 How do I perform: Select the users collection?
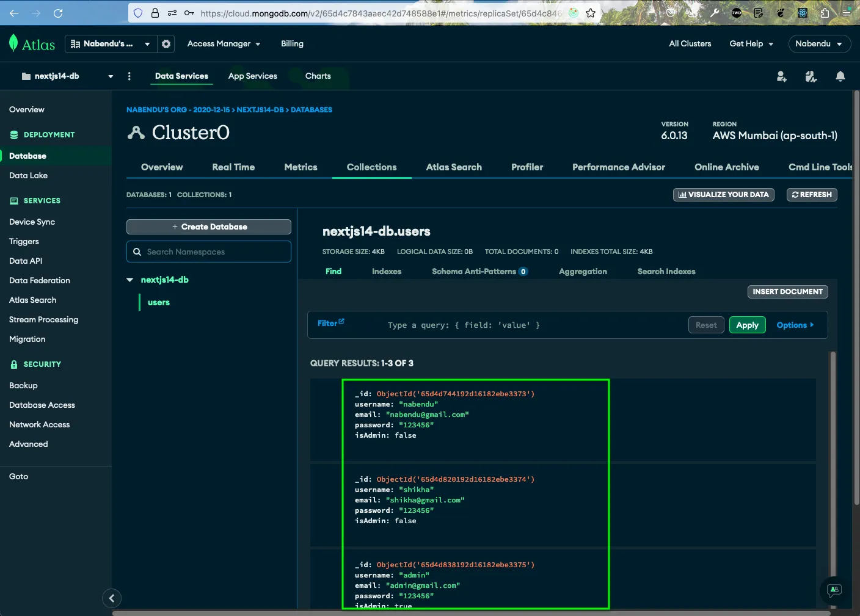159,302
